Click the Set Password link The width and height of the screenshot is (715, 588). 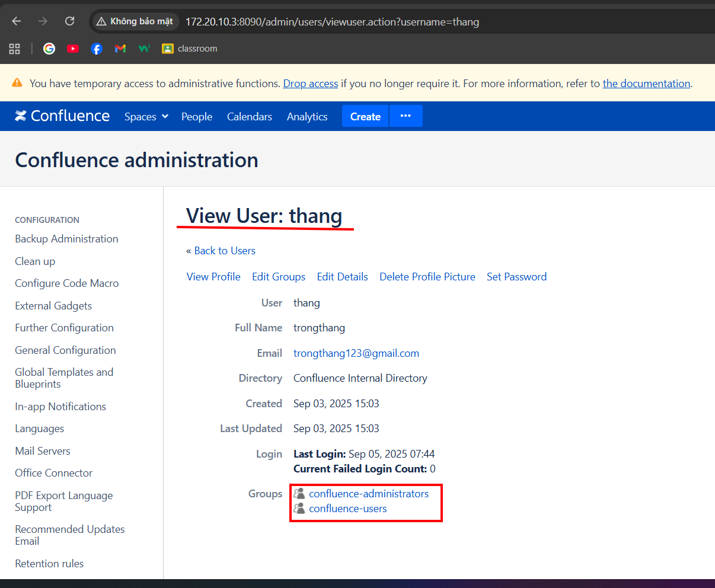point(517,277)
